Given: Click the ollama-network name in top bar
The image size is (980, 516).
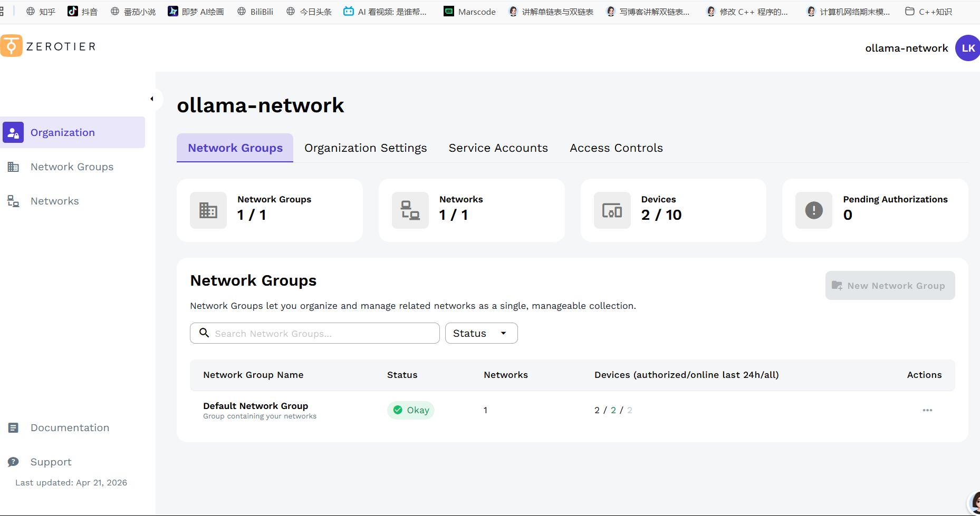Looking at the screenshot, I should 907,48.
